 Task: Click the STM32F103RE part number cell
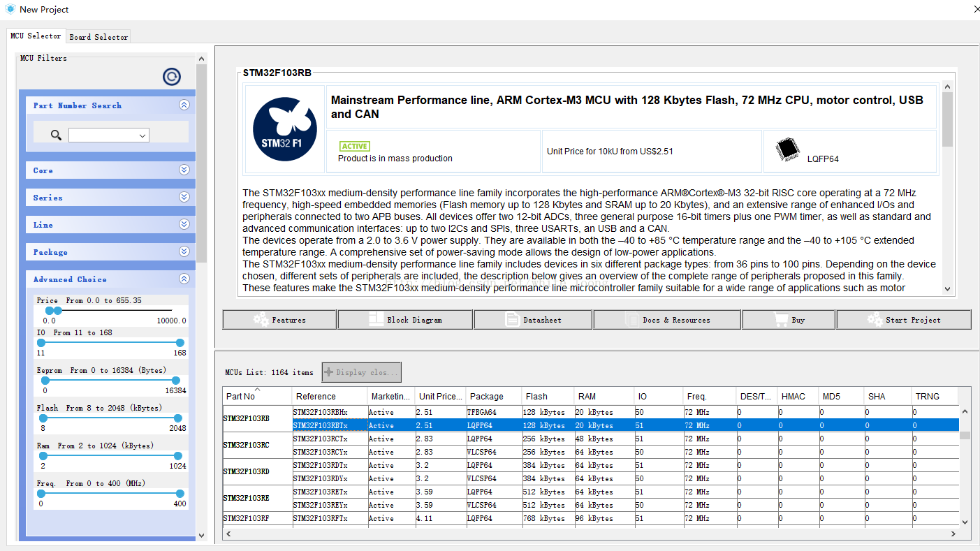tap(257, 498)
